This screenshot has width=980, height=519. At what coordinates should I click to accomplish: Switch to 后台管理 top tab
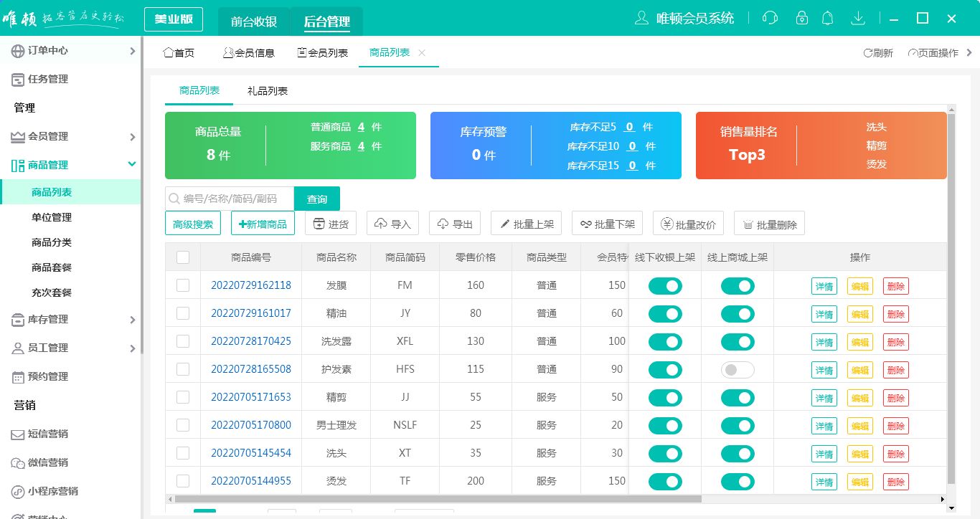[327, 22]
